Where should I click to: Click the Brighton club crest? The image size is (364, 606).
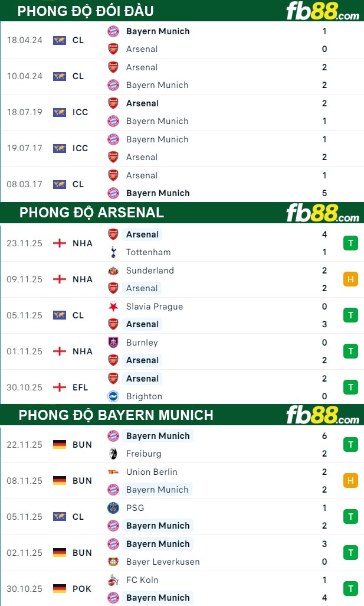coord(112,396)
